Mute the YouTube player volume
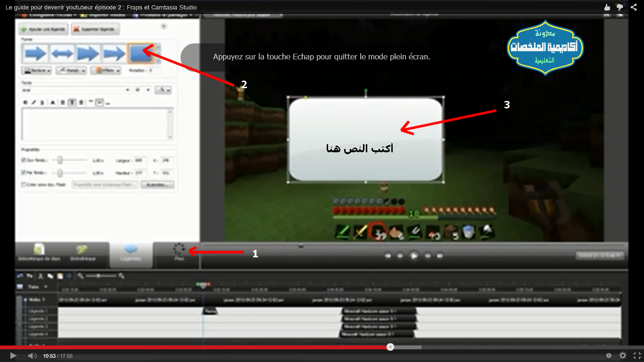 tap(32, 355)
